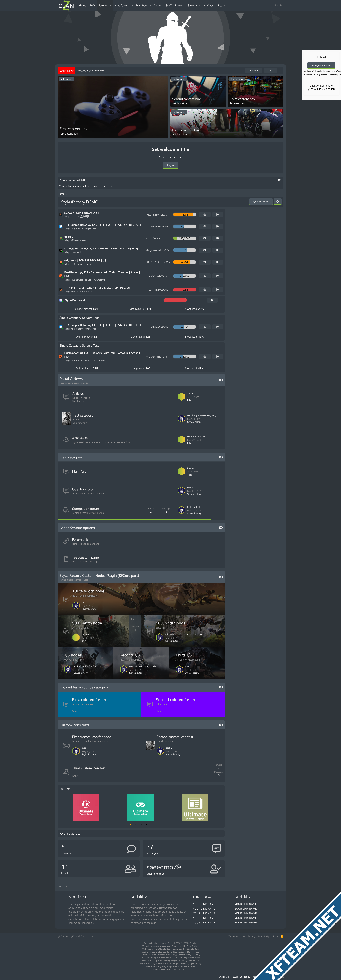
Task: Click the First colored forum blue block
Action: pos(99,704)
